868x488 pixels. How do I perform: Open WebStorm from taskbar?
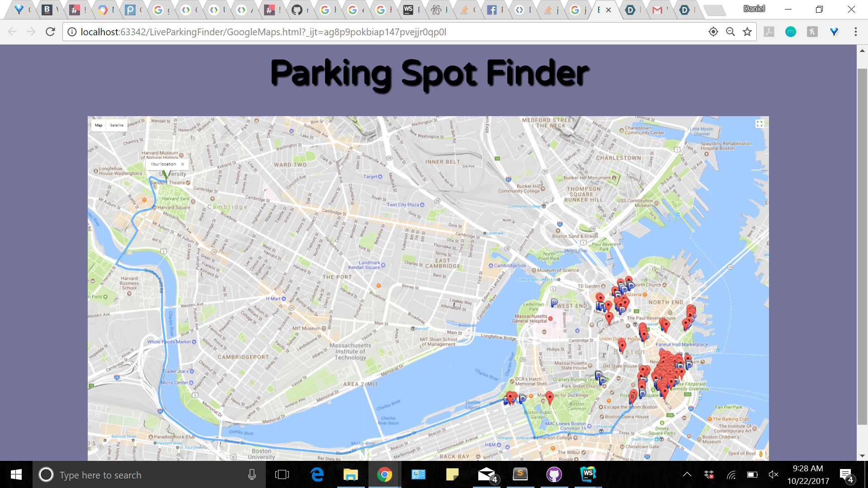click(x=588, y=474)
